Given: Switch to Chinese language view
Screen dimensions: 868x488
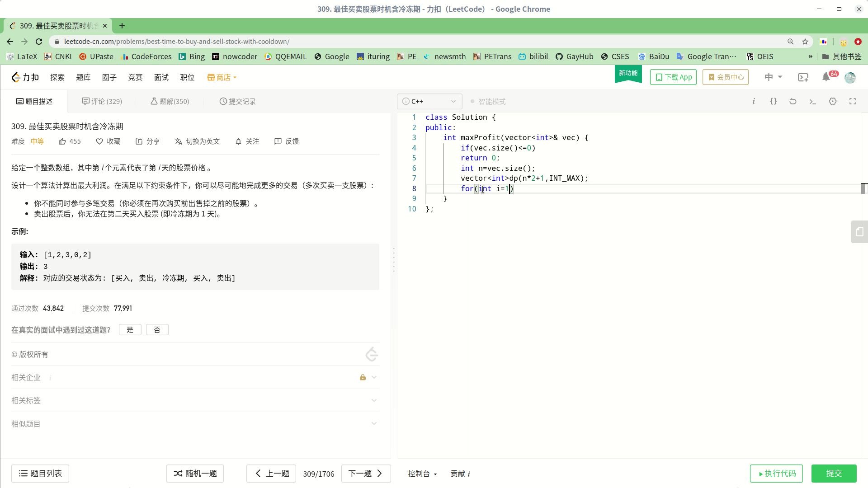Looking at the screenshot, I should coord(773,76).
